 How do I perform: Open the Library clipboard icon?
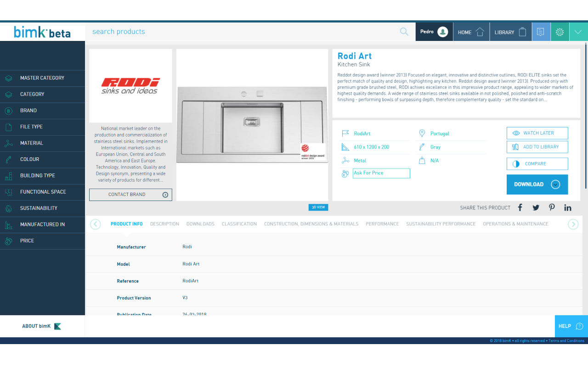(x=522, y=32)
